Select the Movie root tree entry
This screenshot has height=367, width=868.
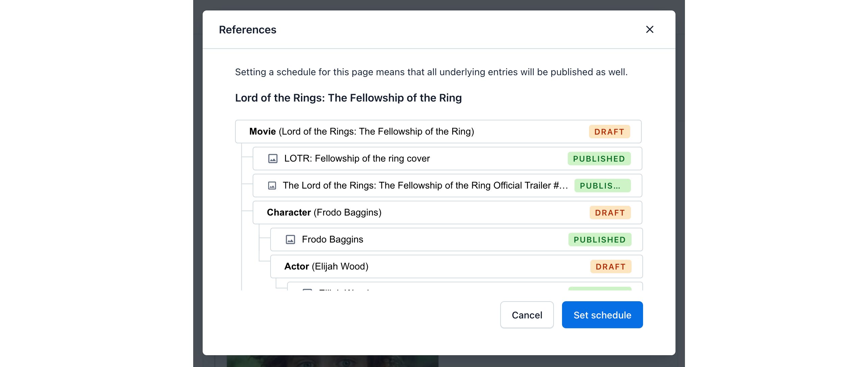coord(361,132)
